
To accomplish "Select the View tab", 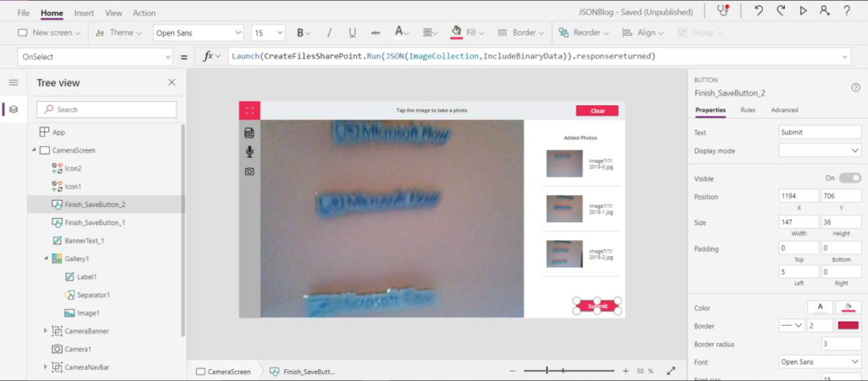I will pos(114,13).
